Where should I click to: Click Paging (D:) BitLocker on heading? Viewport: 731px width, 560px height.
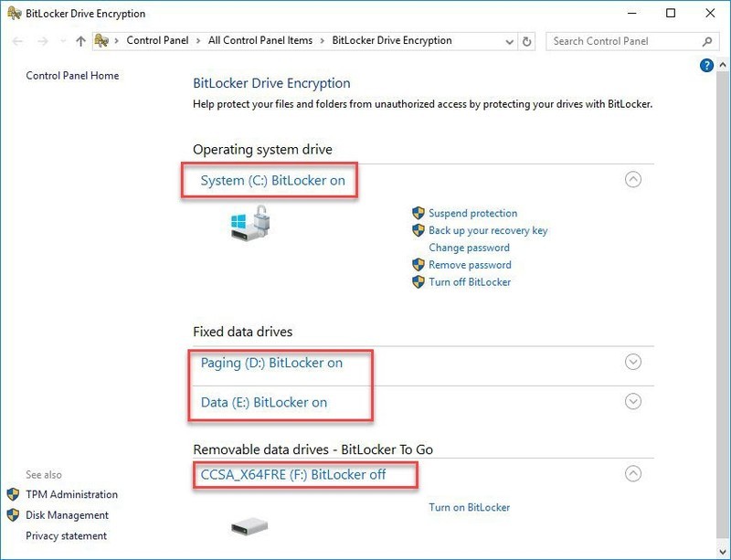pos(271,363)
